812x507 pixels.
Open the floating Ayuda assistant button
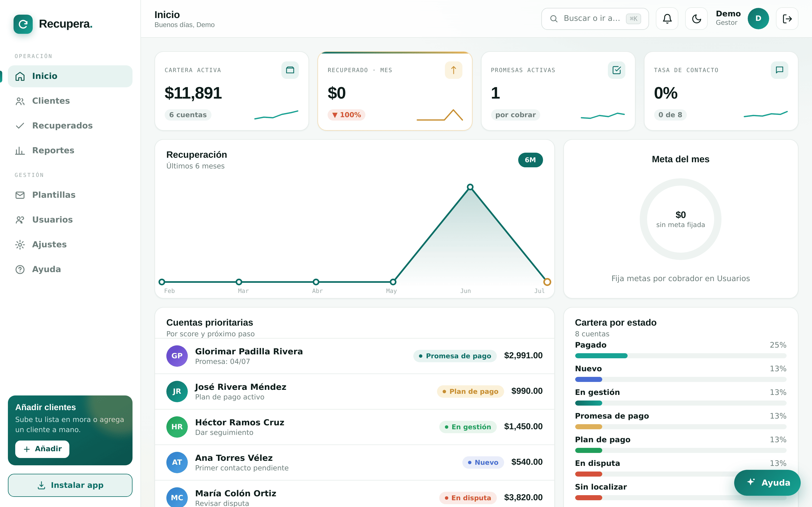767,482
